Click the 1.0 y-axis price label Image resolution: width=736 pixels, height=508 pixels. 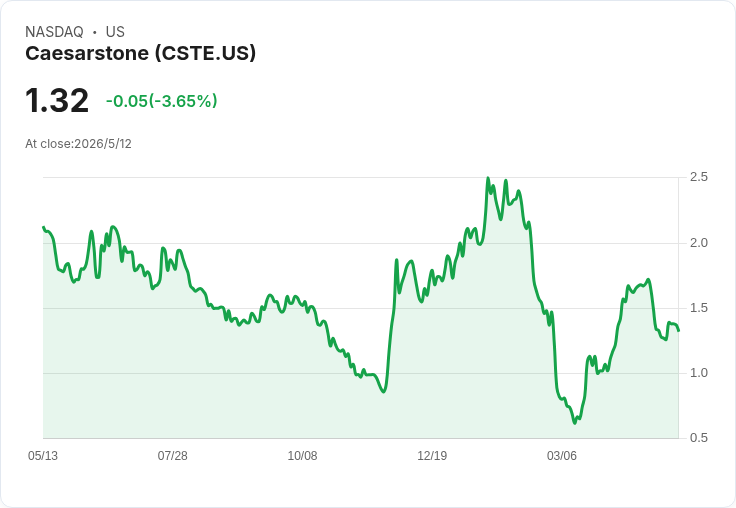click(x=698, y=373)
